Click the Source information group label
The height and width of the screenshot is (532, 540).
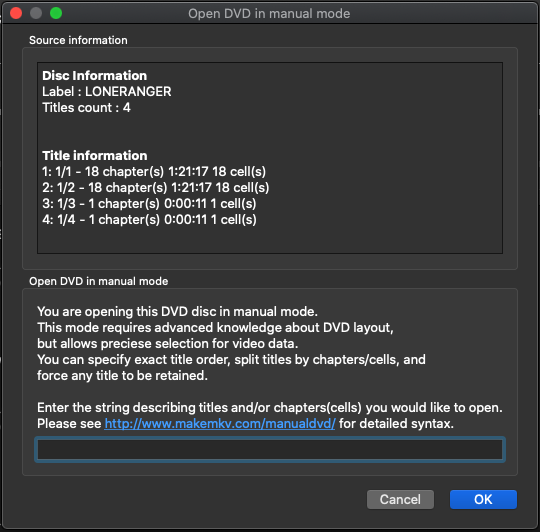coord(78,40)
